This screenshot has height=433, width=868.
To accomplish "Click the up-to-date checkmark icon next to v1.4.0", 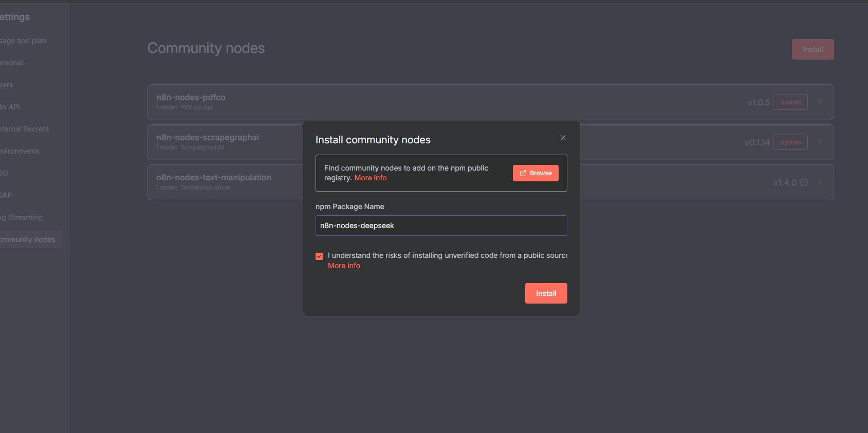I will click(804, 182).
